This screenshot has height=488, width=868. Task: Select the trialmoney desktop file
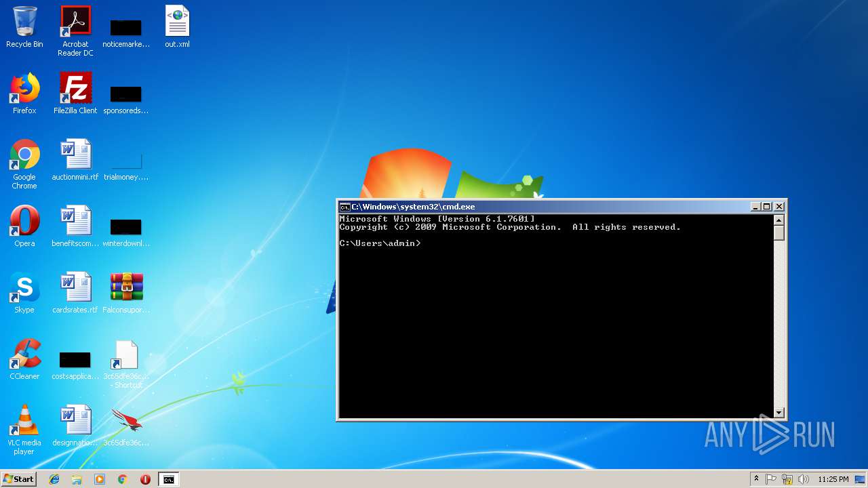coord(126,166)
